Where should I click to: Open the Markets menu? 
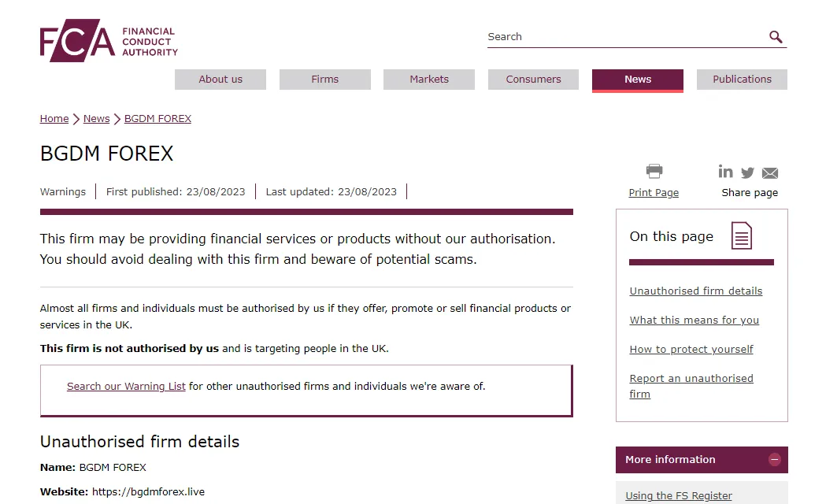(429, 80)
